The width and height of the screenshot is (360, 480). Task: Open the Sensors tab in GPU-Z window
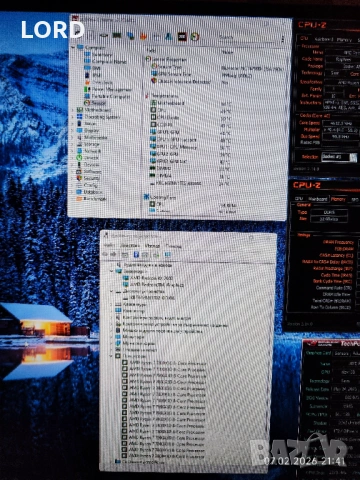pyautogui.click(x=342, y=353)
